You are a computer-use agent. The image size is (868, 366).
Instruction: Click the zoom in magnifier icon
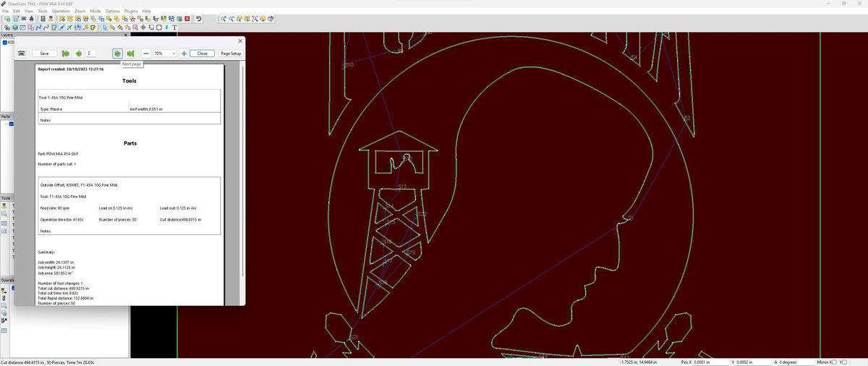pos(224,19)
